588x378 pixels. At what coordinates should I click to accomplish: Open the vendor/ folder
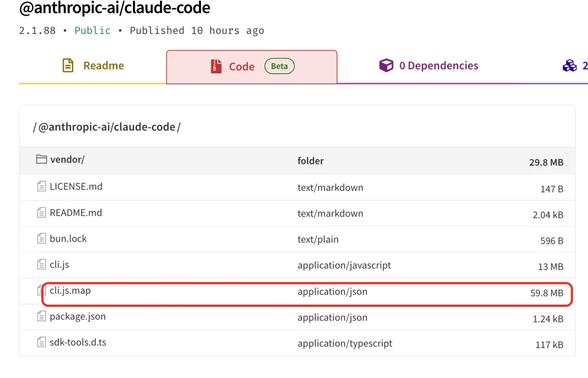point(67,159)
